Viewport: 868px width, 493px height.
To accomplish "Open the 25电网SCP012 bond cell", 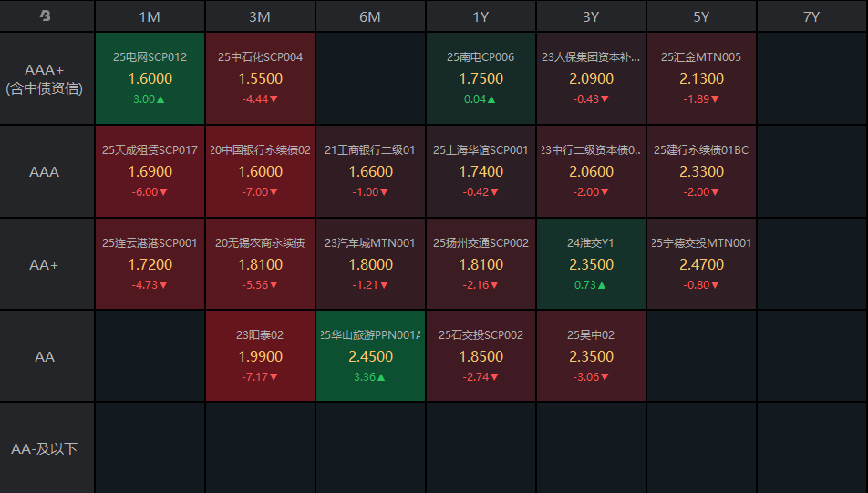I will (x=150, y=78).
